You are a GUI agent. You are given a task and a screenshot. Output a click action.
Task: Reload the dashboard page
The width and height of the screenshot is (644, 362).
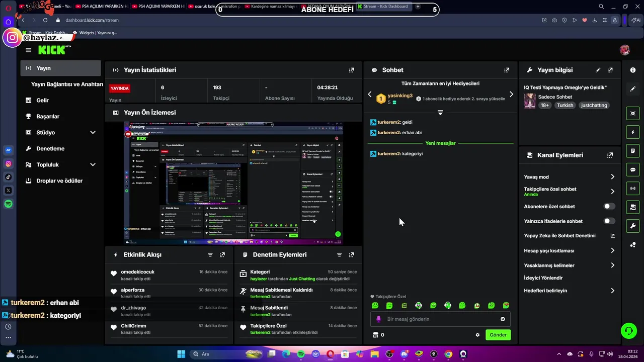[45, 20]
